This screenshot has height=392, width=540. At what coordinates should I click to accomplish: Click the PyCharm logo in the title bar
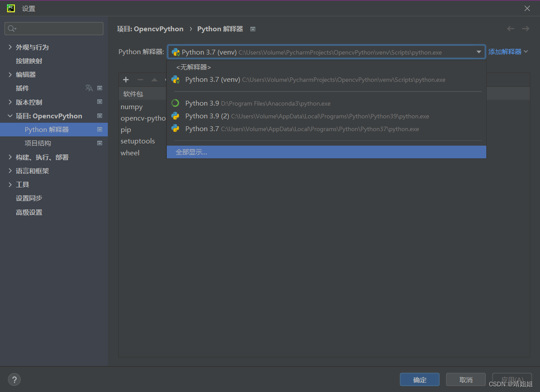coord(11,8)
